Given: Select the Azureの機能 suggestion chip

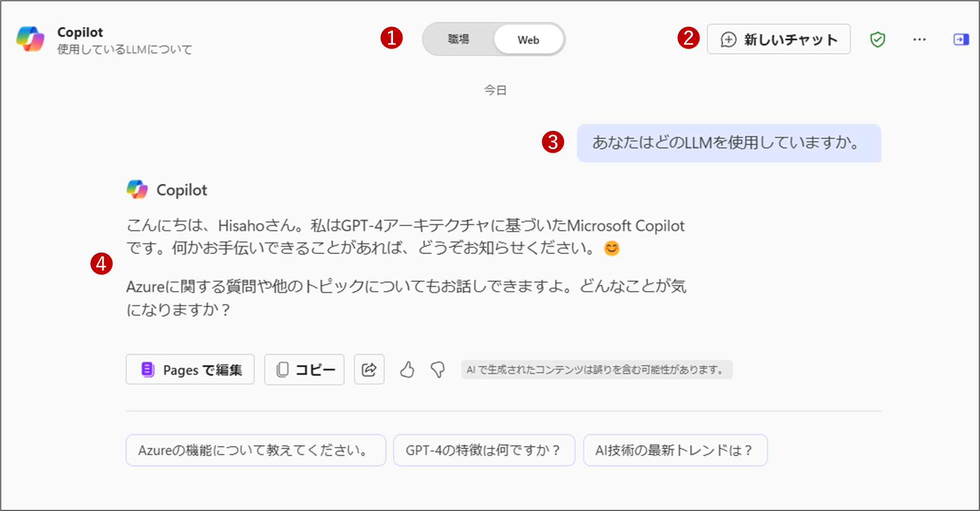Looking at the screenshot, I should (x=255, y=450).
